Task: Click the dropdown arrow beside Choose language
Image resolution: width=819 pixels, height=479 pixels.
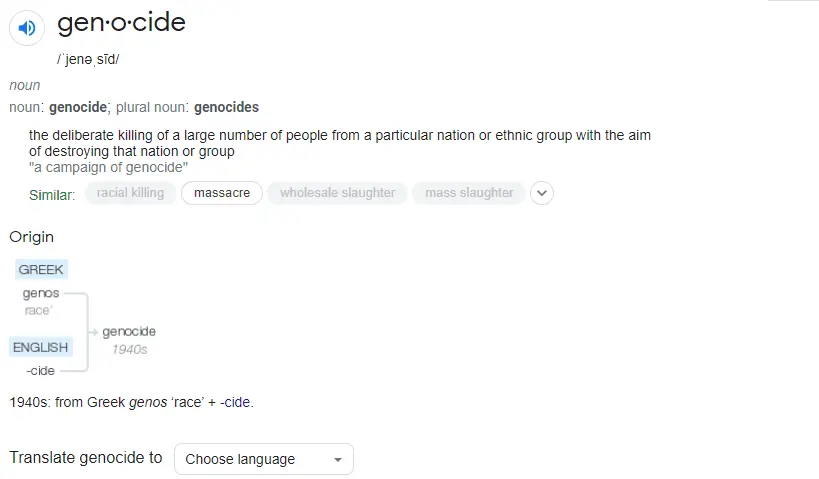Action: pyautogui.click(x=337, y=460)
